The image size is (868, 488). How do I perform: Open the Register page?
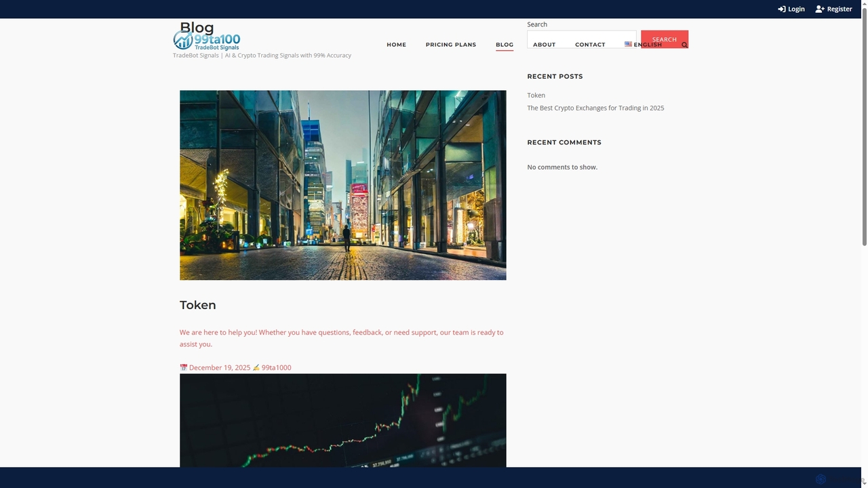[x=833, y=9]
